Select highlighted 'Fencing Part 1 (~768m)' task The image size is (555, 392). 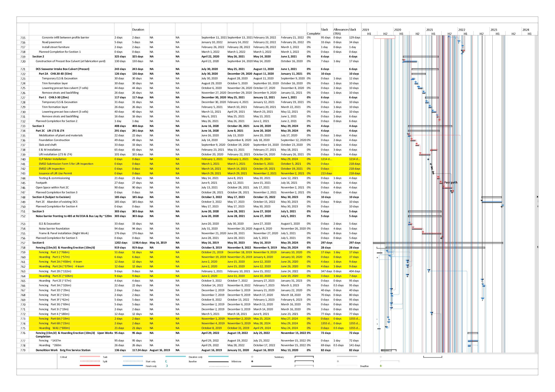point(54,252)
